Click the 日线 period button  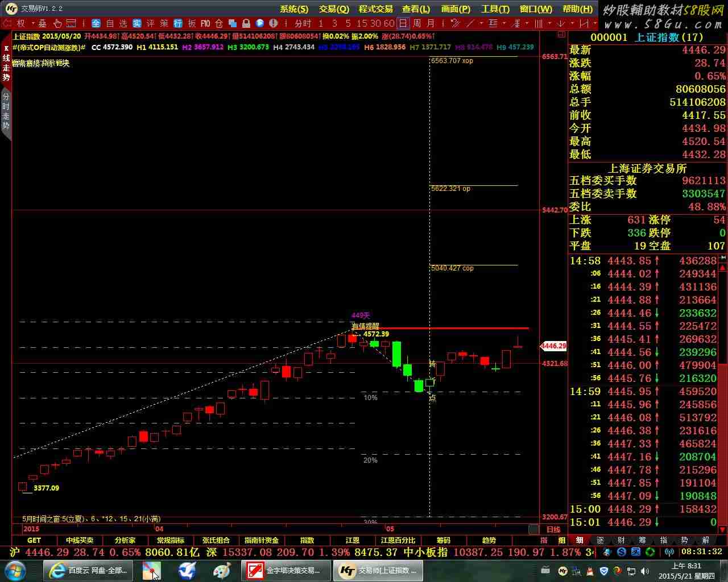(x=553, y=530)
